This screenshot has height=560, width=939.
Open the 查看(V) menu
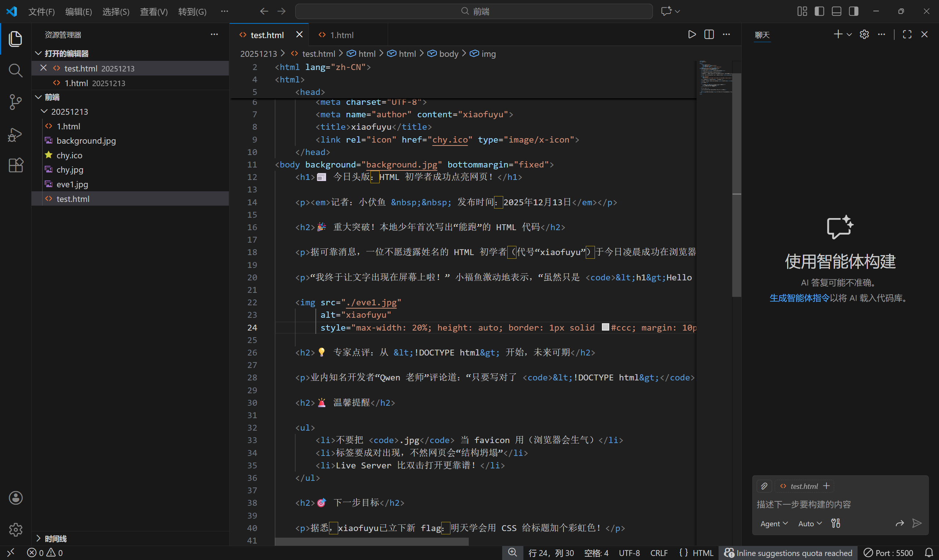coord(154,12)
